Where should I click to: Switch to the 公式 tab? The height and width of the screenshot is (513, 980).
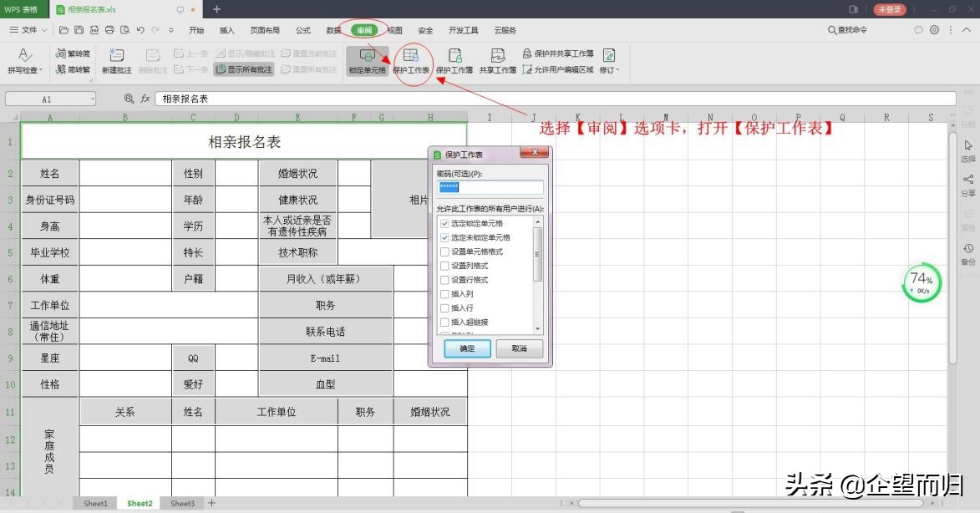tap(303, 30)
